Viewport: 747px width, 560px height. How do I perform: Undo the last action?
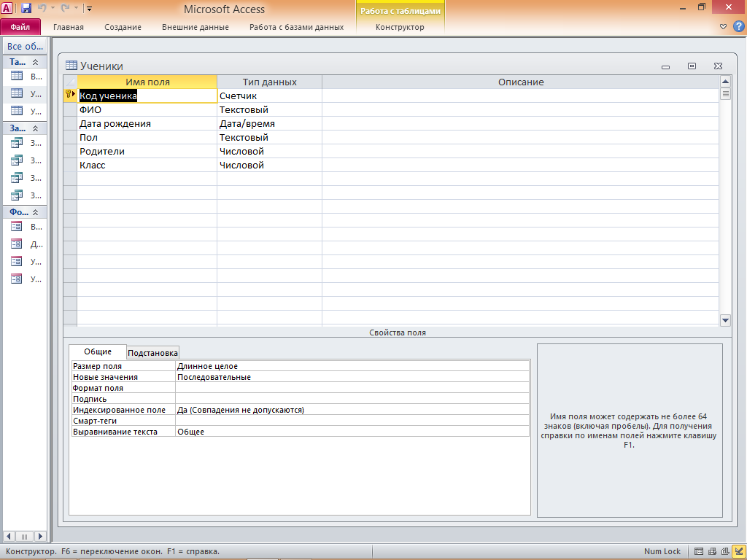42,7
